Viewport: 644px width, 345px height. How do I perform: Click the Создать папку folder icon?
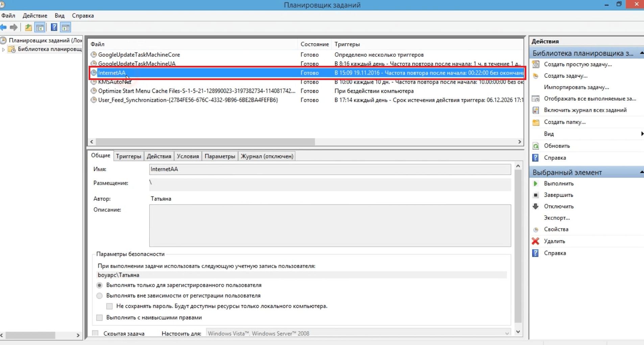coord(536,122)
